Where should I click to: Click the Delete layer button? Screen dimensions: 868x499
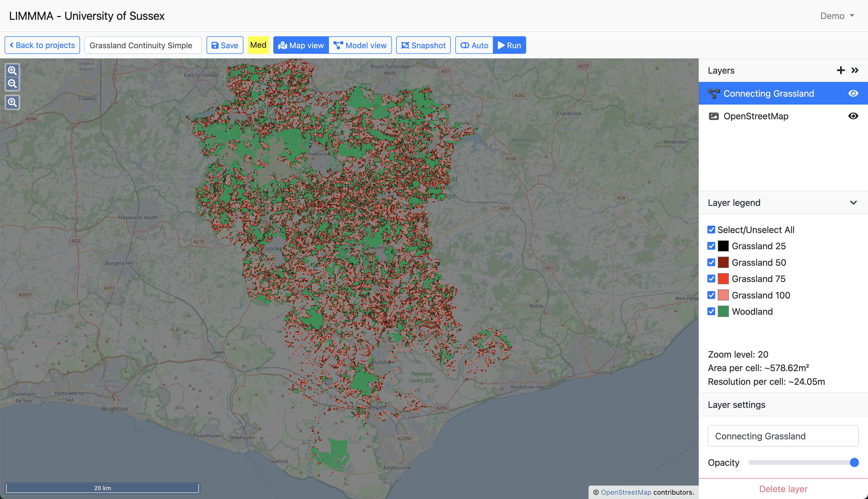(783, 489)
